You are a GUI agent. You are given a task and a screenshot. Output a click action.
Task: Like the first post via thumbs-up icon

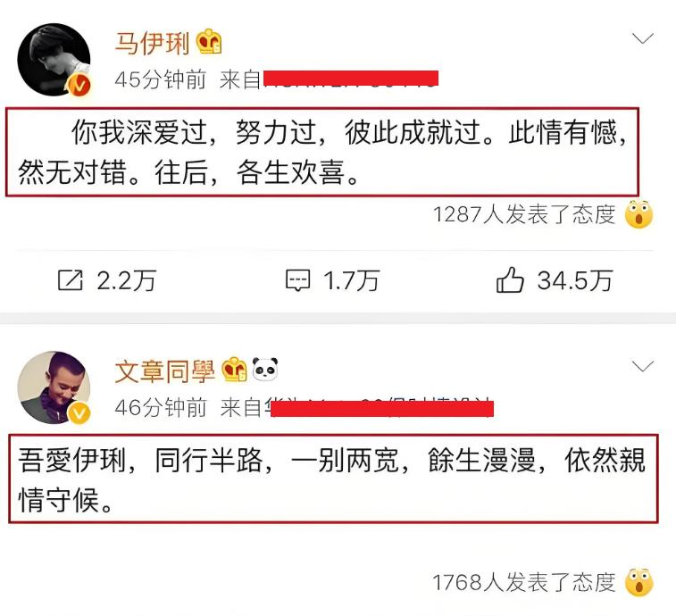510,279
